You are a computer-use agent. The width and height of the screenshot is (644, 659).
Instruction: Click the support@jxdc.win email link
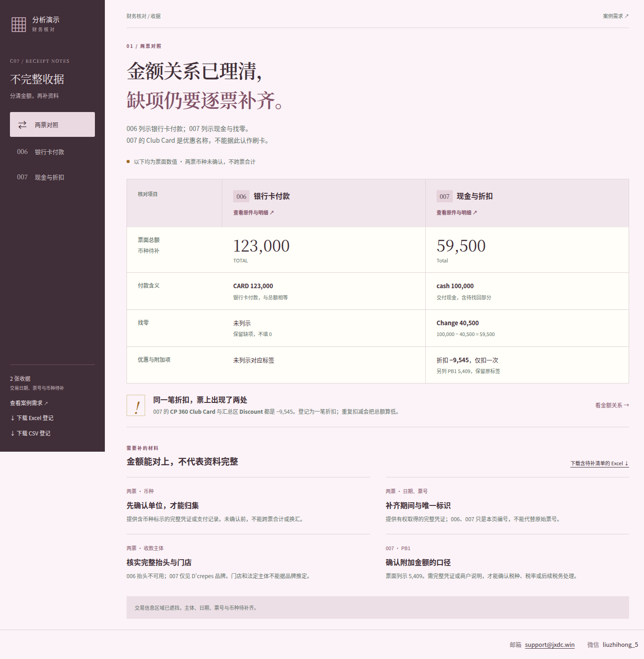[x=550, y=645]
